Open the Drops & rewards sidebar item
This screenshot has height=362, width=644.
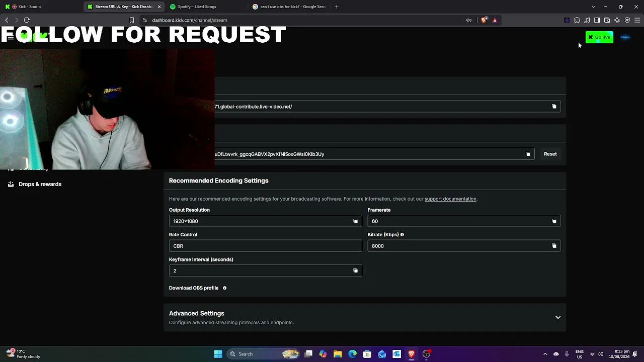coord(35,184)
